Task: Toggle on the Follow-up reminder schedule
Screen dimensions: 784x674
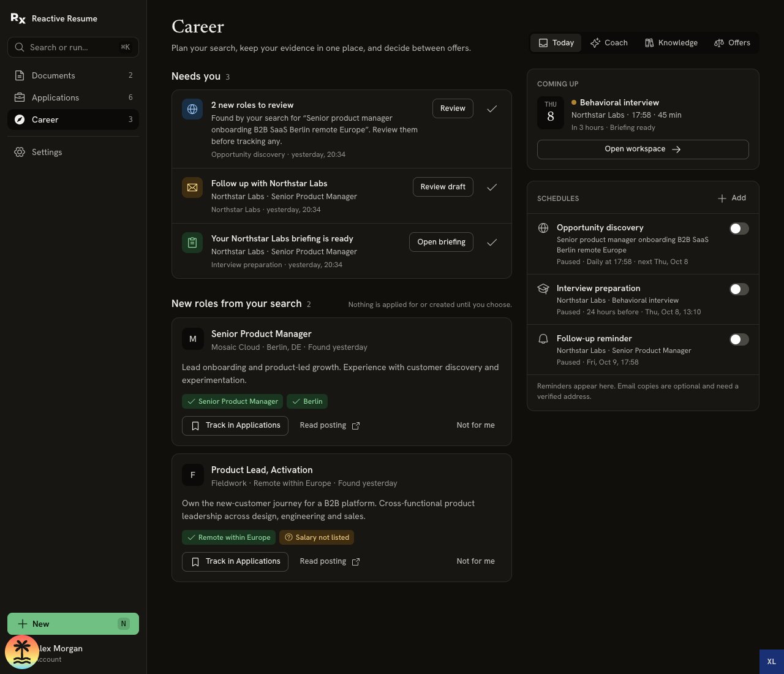Action: point(739,339)
